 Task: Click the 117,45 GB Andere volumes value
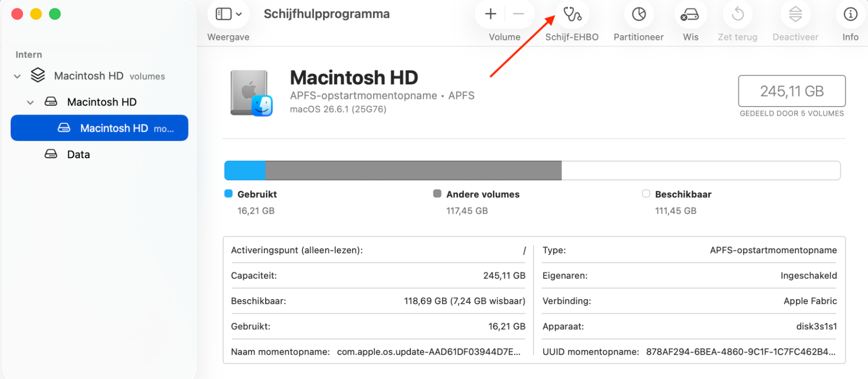click(467, 211)
